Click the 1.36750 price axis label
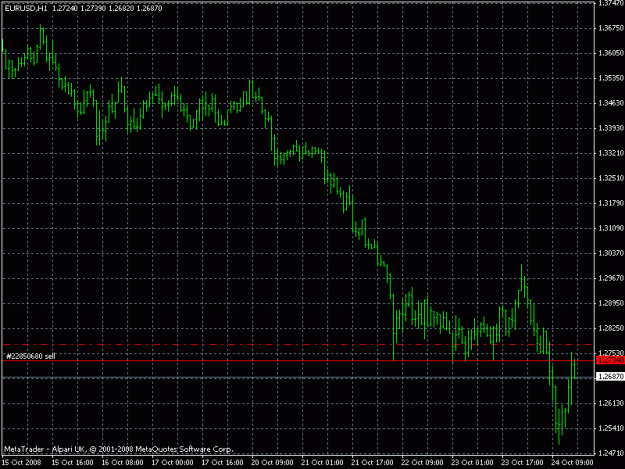625x469 pixels. click(611, 28)
